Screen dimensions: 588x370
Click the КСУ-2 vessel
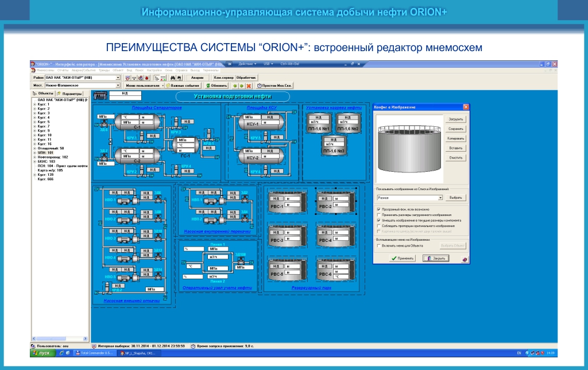(261, 156)
